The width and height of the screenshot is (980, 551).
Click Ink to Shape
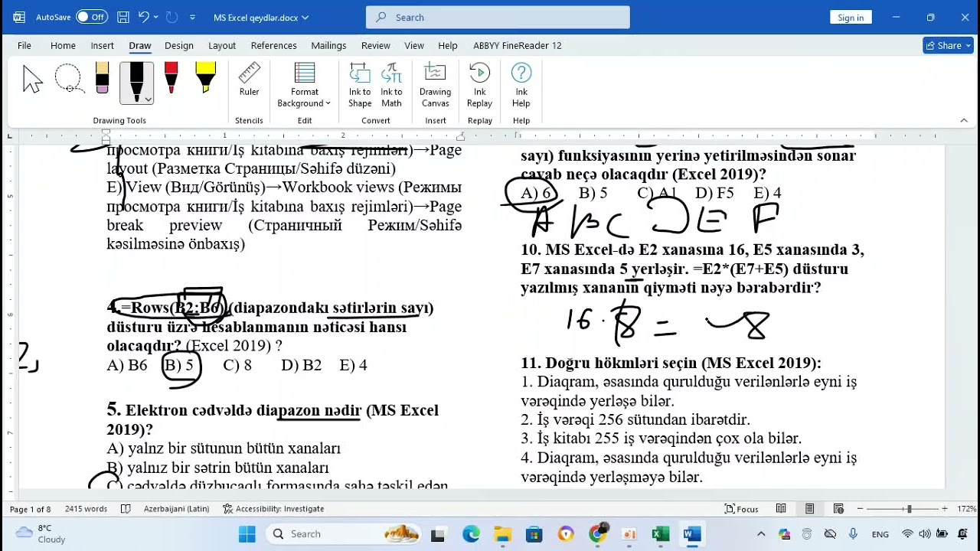[360, 85]
